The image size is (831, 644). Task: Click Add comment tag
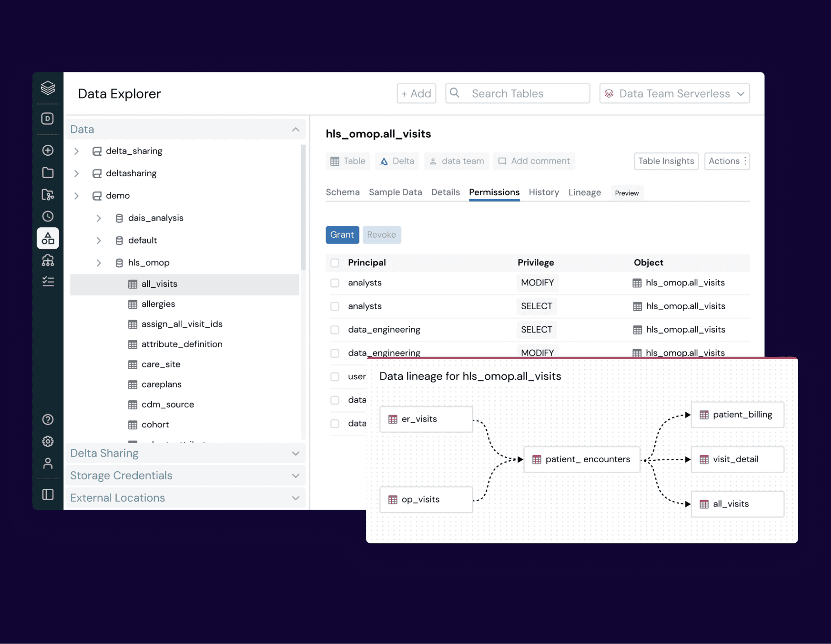pyautogui.click(x=534, y=161)
